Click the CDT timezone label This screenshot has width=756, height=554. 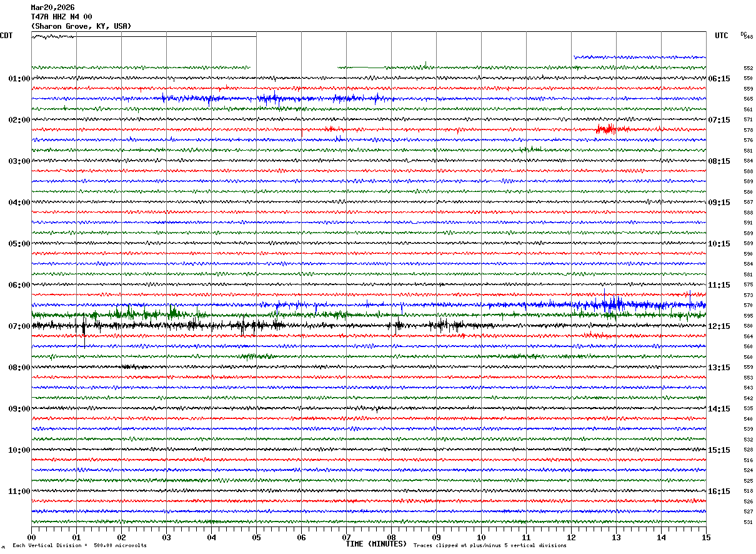point(6,36)
